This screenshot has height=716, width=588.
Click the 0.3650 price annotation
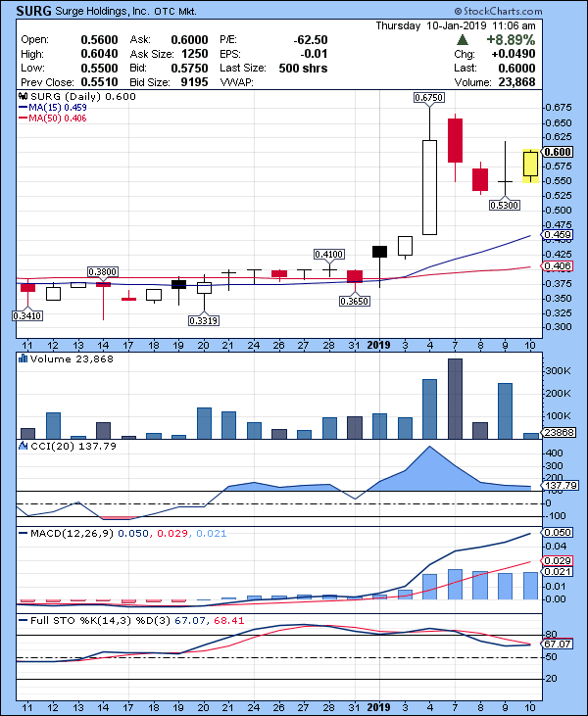pos(355,301)
